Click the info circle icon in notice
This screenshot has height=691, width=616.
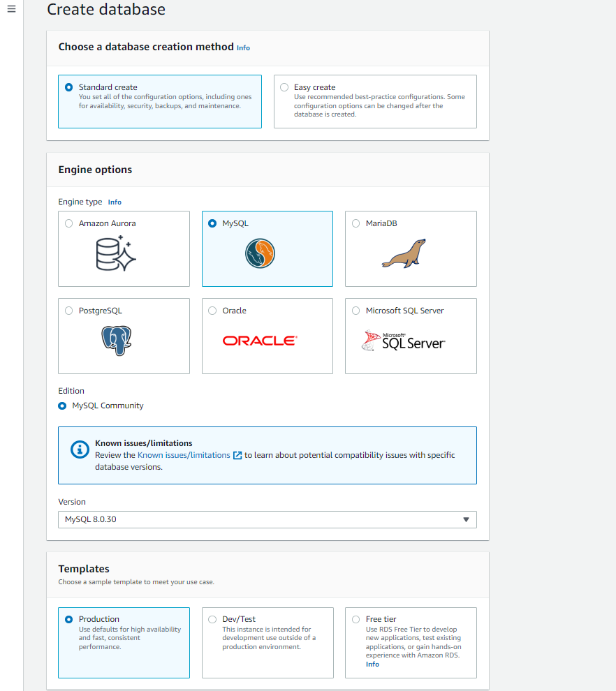(x=80, y=449)
